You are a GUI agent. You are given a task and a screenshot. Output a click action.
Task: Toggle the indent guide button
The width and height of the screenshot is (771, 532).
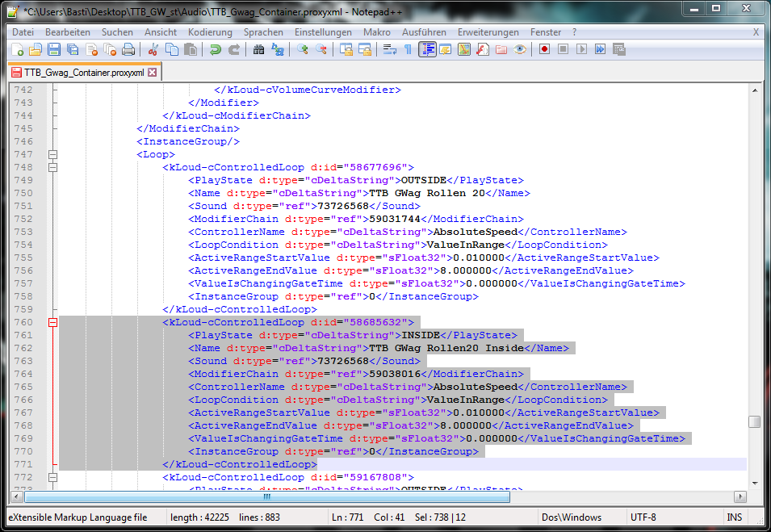pyautogui.click(x=427, y=49)
